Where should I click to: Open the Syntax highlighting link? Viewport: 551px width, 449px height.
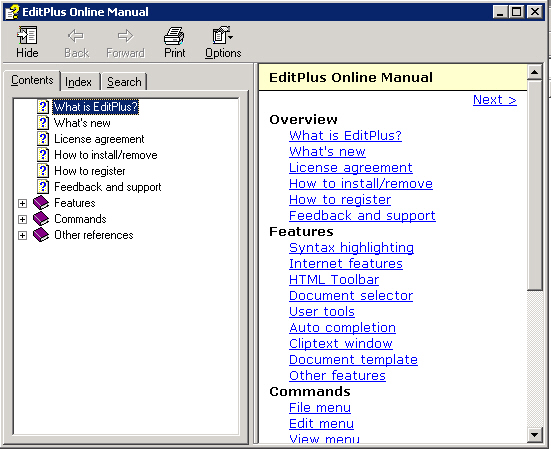(x=351, y=248)
